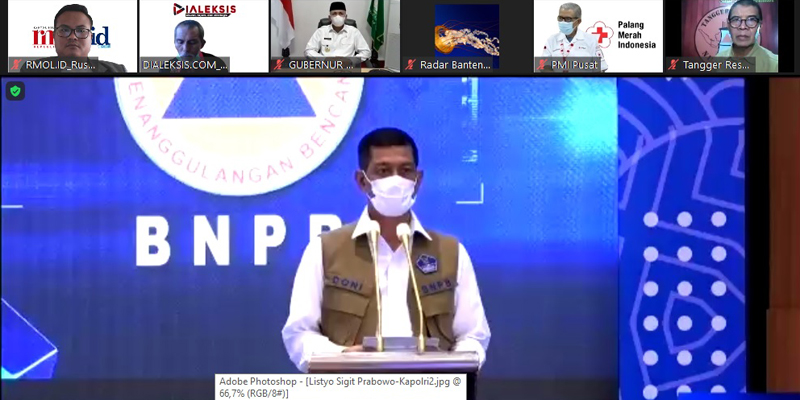This screenshot has width=800, height=400.
Task: Click the muted mic icon beside Radar Banten
Action: (411, 65)
